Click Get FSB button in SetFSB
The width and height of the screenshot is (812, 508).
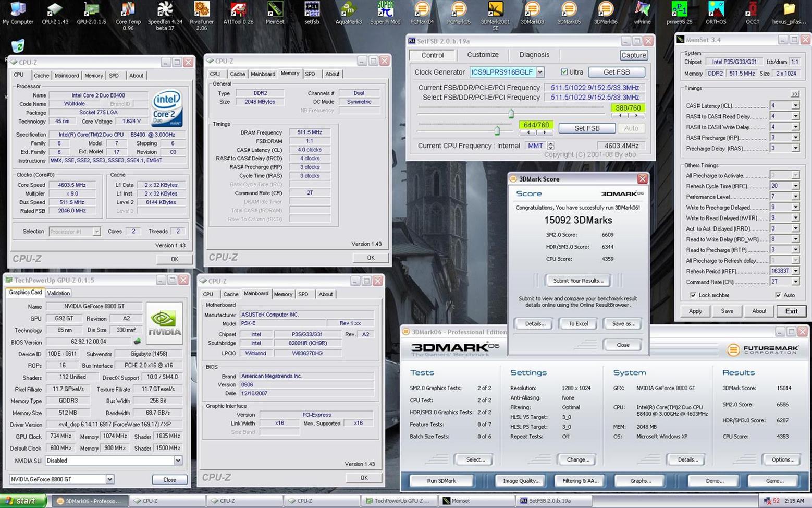point(617,72)
